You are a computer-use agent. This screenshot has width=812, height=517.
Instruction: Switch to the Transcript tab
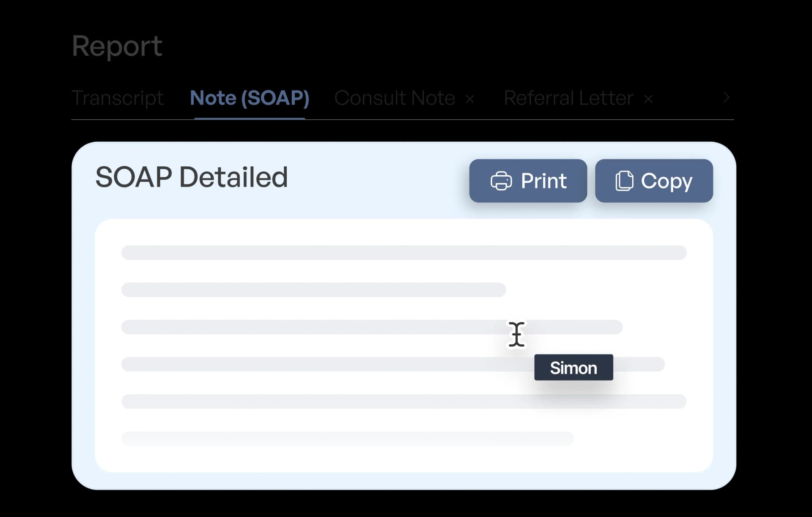pos(118,98)
